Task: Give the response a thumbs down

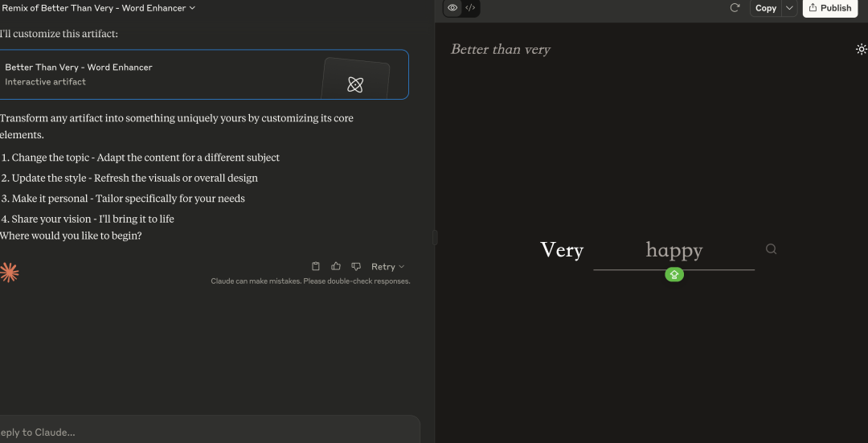Action: pyautogui.click(x=356, y=266)
